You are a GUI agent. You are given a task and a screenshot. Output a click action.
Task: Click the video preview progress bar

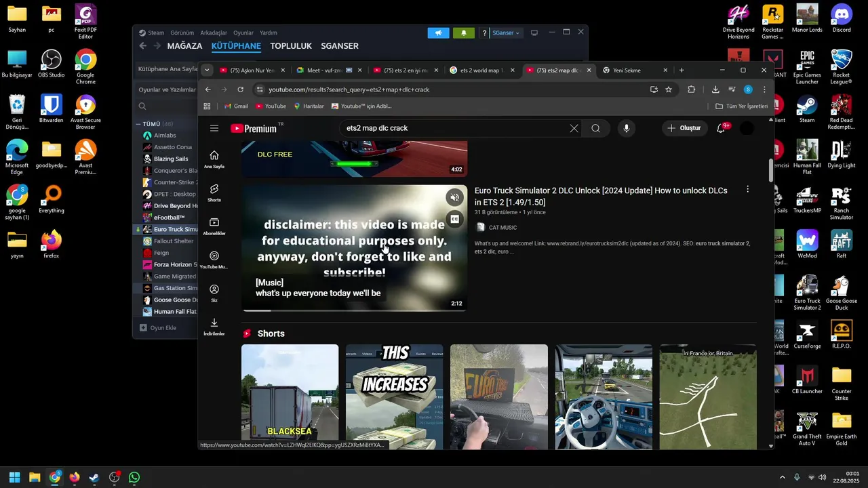pyautogui.click(x=355, y=310)
